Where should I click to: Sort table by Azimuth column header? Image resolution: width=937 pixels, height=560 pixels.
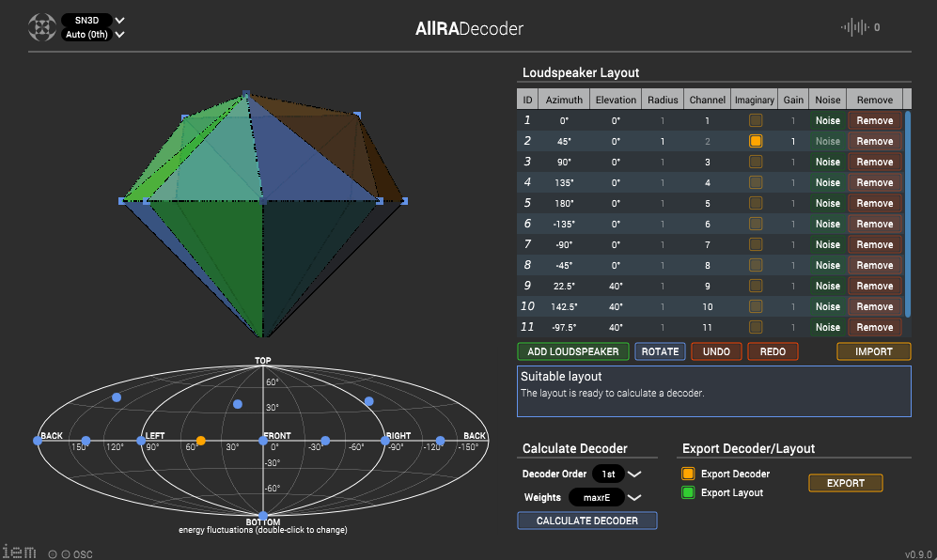(x=564, y=100)
